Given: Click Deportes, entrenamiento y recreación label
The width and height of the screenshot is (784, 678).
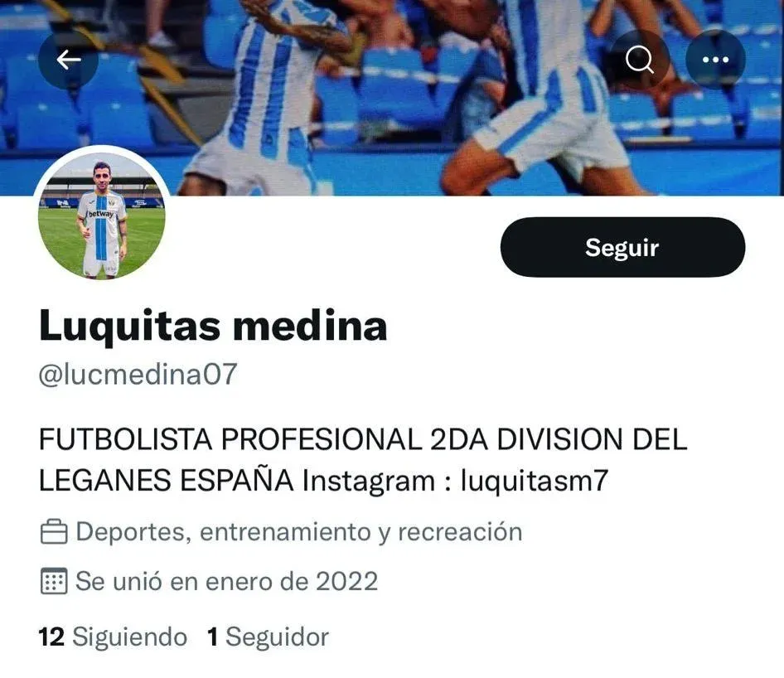Looking at the screenshot, I should tap(299, 531).
